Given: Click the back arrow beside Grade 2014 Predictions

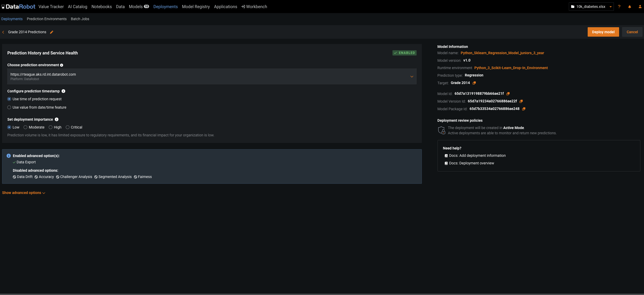Looking at the screenshot, I should pyautogui.click(x=3, y=32).
